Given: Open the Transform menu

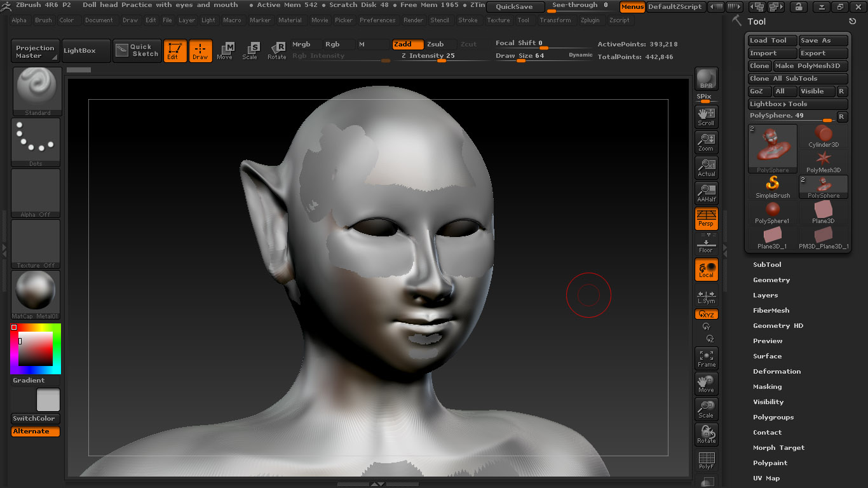Looking at the screenshot, I should [555, 20].
